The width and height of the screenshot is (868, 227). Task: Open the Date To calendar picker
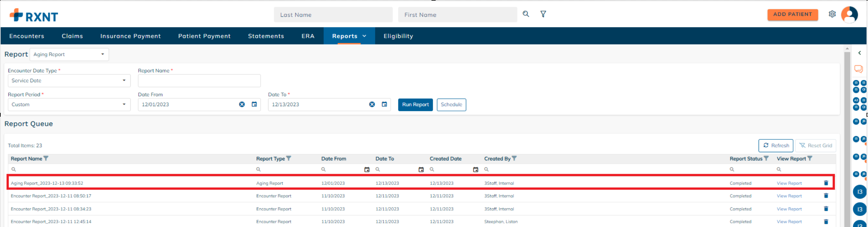[384, 104]
